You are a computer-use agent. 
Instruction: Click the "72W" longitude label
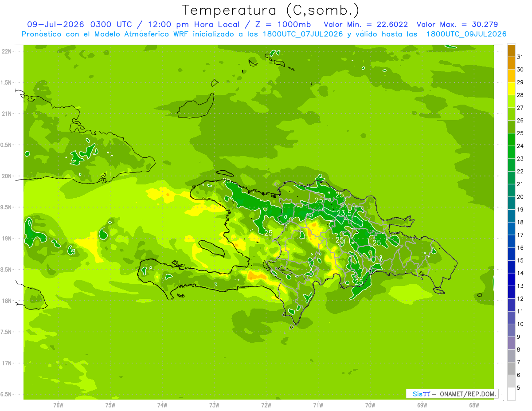tap(266, 405)
